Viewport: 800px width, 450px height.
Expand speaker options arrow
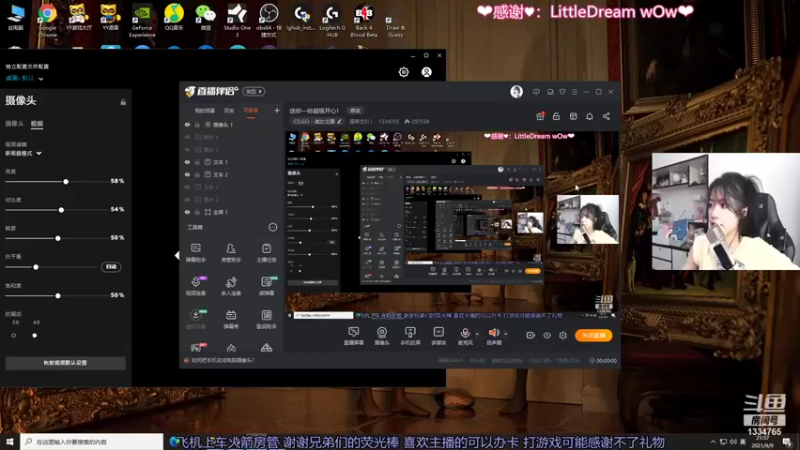tap(506, 334)
